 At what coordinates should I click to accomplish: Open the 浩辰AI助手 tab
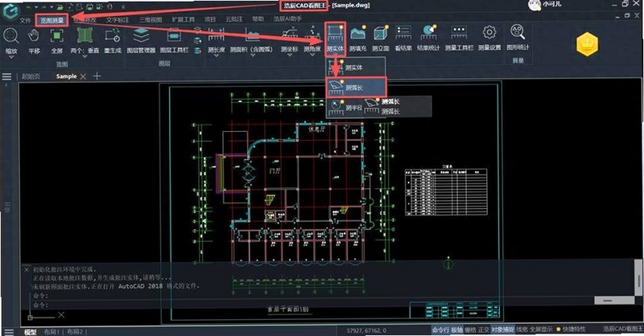pos(287,18)
